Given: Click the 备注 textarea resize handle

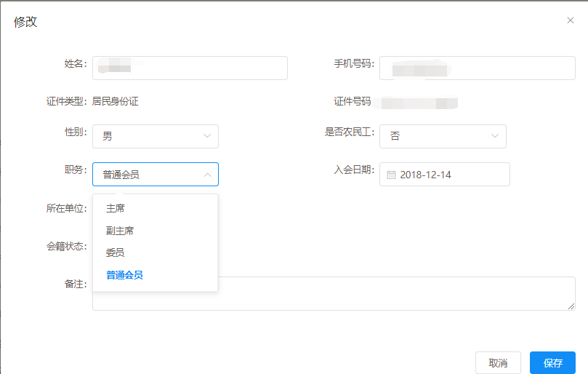Looking at the screenshot, I should pos(571,306).
